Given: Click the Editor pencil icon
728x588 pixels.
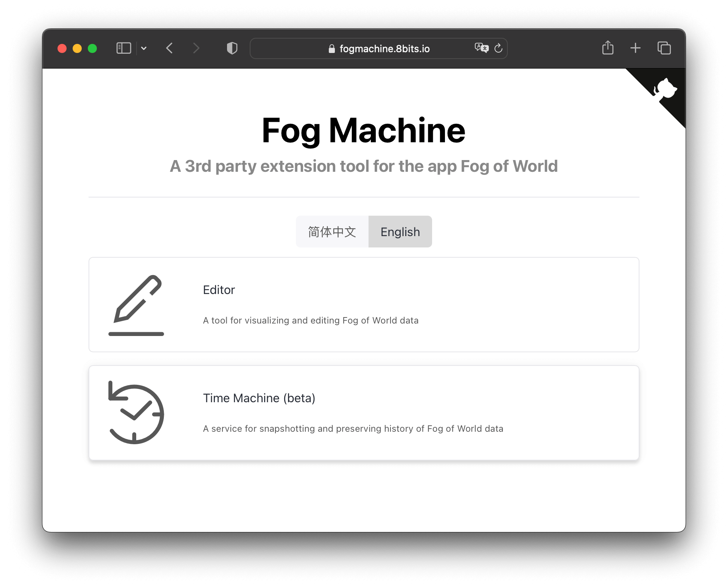Looking at the screenshot, I should (x=136, y=305).
